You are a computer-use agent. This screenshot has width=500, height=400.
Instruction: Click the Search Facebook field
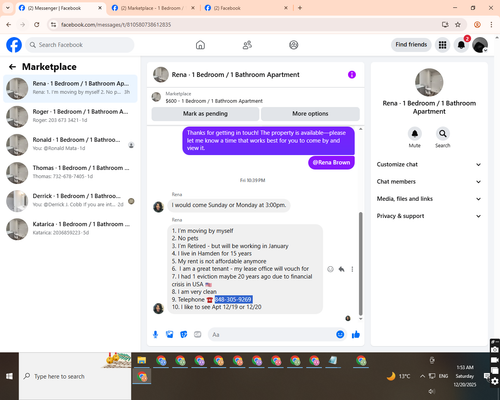coord(80,45)
